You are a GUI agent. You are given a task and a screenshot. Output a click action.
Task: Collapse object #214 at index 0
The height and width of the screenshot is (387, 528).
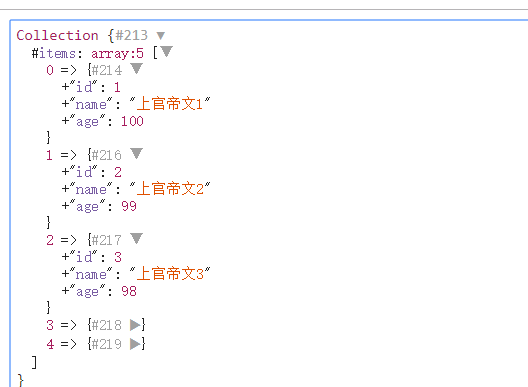pos(137,68)
